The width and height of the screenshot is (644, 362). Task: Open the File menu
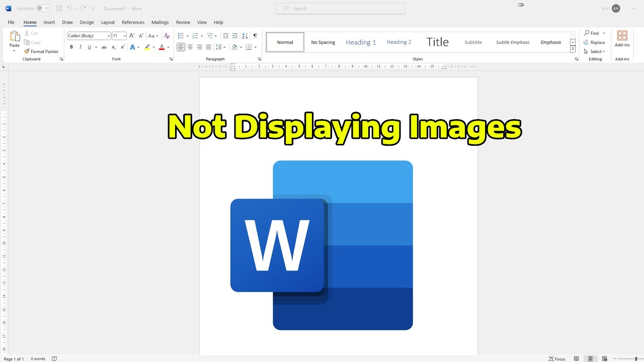click(x=11, y=22)
